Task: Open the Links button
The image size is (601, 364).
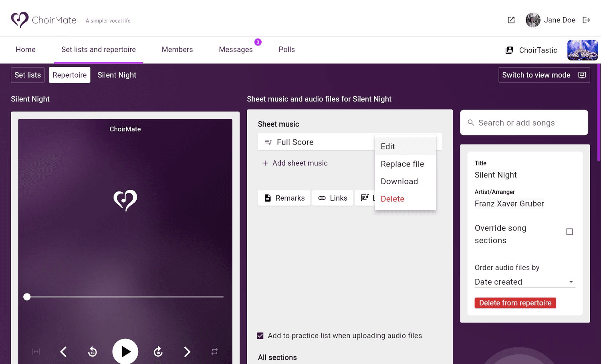Action: 333,198
